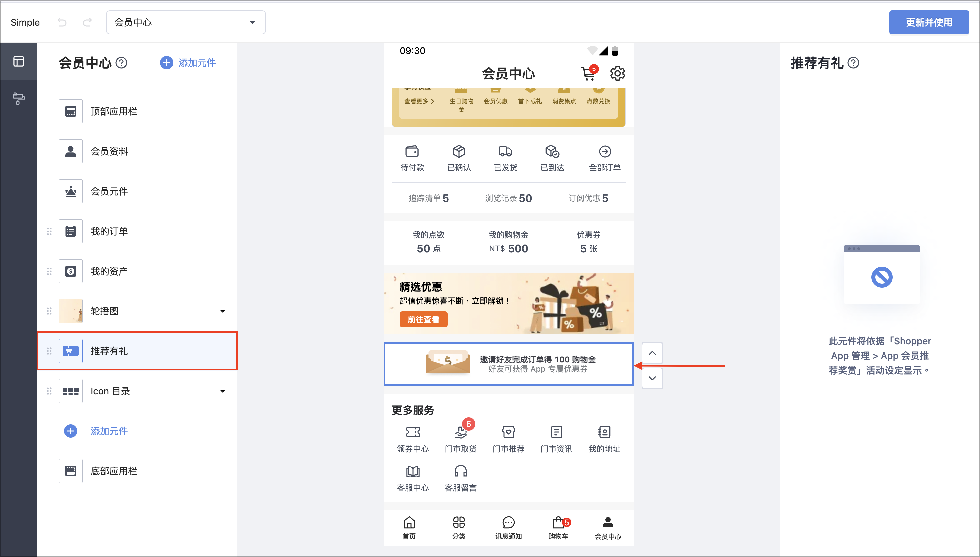
Task: Click help icon beside 推荐有礼 heading
Action: pyautogui.click(x=853, y=62)
